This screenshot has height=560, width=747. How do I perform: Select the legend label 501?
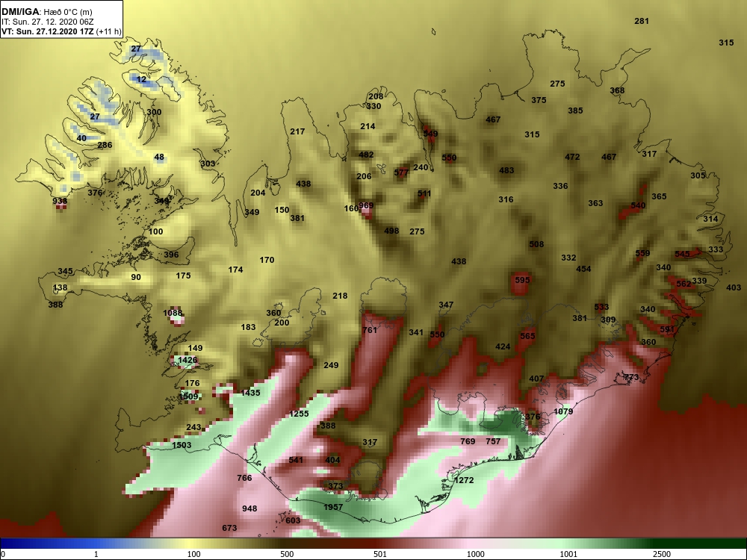[x=380, y=554]
